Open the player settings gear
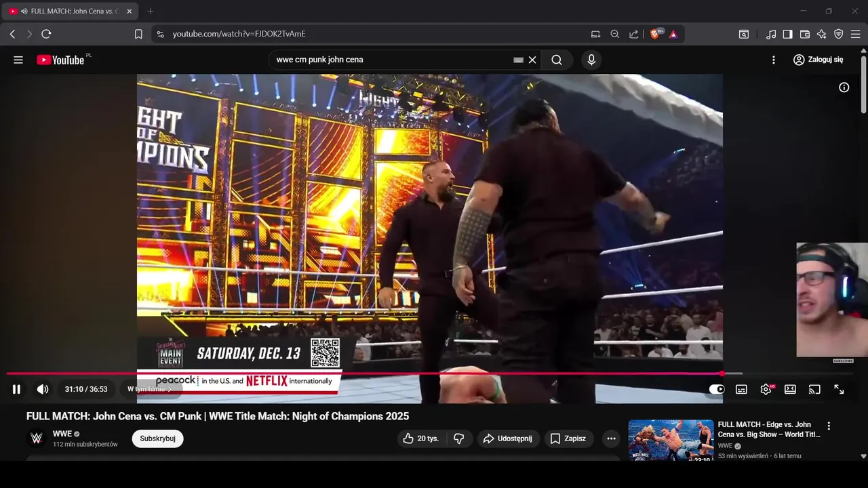The height and width of the screenshot is (488, 868). tap(766, 389)
